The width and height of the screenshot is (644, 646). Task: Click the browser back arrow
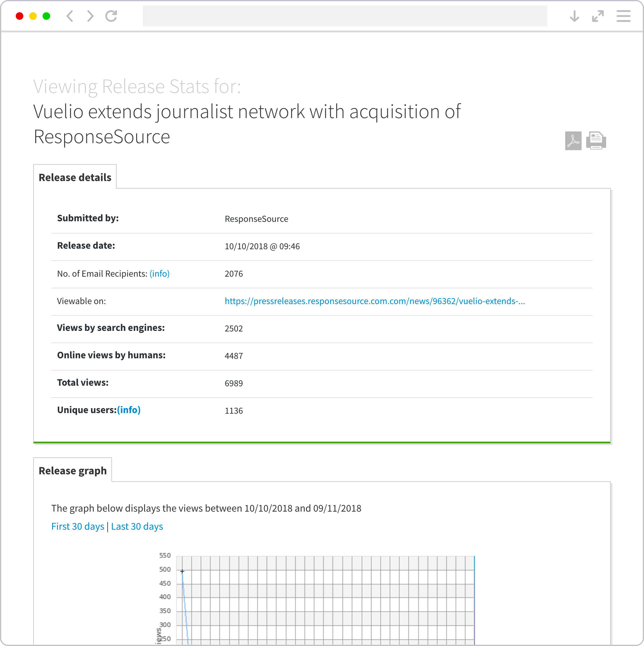tap(70, 16)
